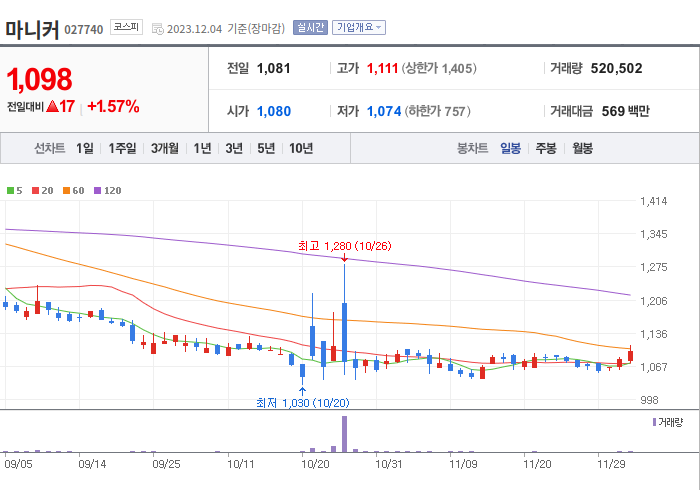700x490 pixels.
Task: Click the 거래량 value 520,502
Action: pyautogui.click(x=617, y=68)
